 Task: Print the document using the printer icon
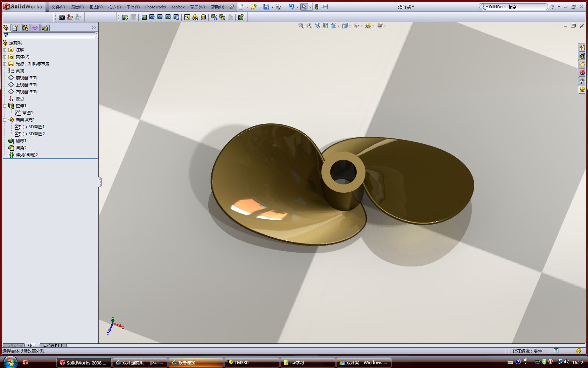pyautogui.click(x=279, y=7)
